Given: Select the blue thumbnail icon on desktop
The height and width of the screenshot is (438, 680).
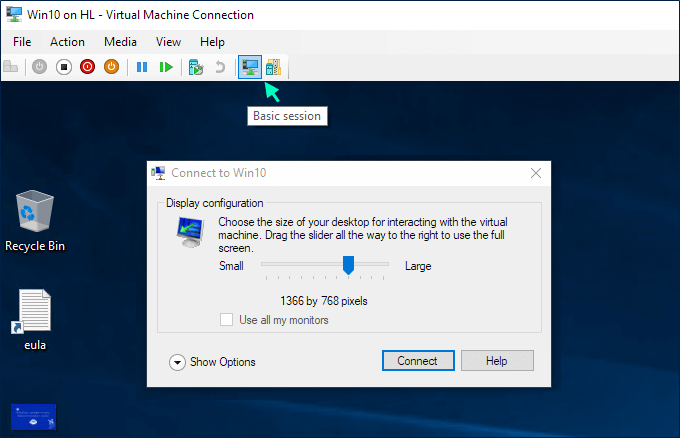Looking at the screenshot, I should click(33, 417).
